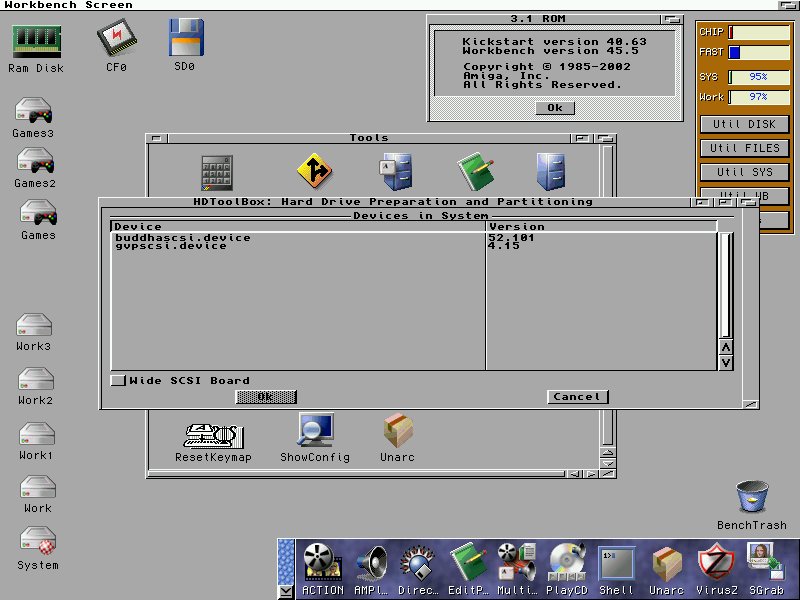Image resolution: width=800 pixels, height=600 pixels.
Task: Click the dock's patterned drag handle
Action: coord(286,561)
